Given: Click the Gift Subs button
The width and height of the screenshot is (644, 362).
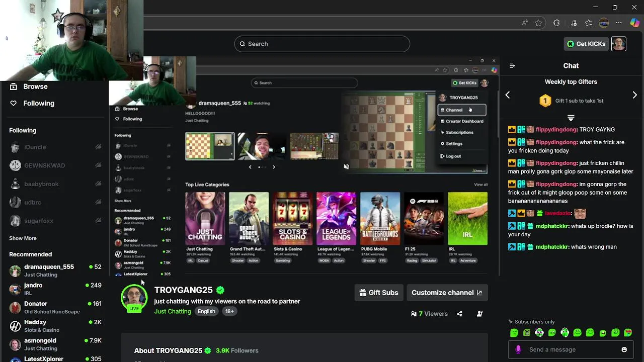Looking at the screenshot, I should (379, 293).
